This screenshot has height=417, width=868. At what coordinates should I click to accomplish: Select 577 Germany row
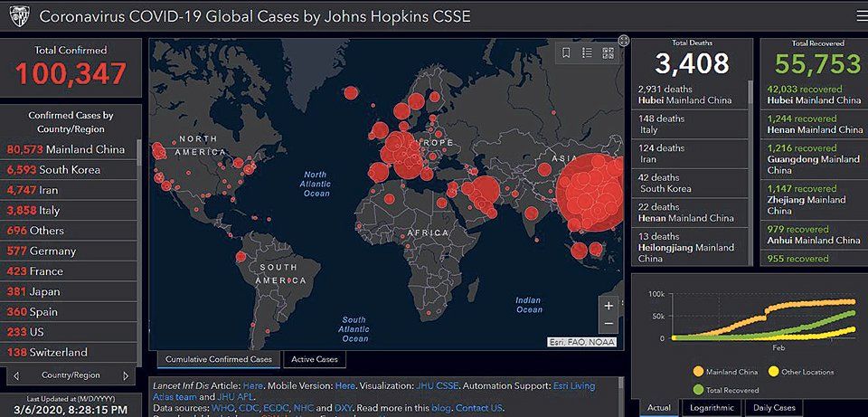point(68,251)
